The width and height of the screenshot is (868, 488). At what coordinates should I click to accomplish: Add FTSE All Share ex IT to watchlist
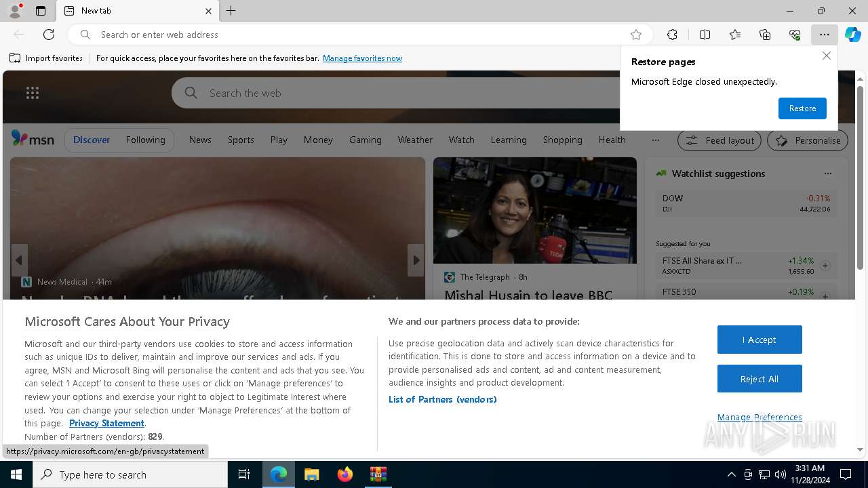coord(825,266)
